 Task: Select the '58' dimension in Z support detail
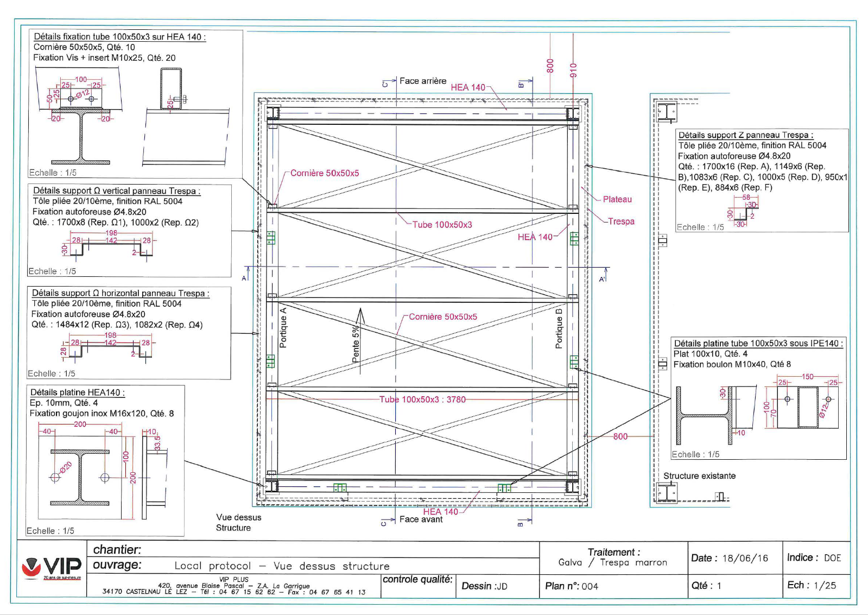point(746,198)
